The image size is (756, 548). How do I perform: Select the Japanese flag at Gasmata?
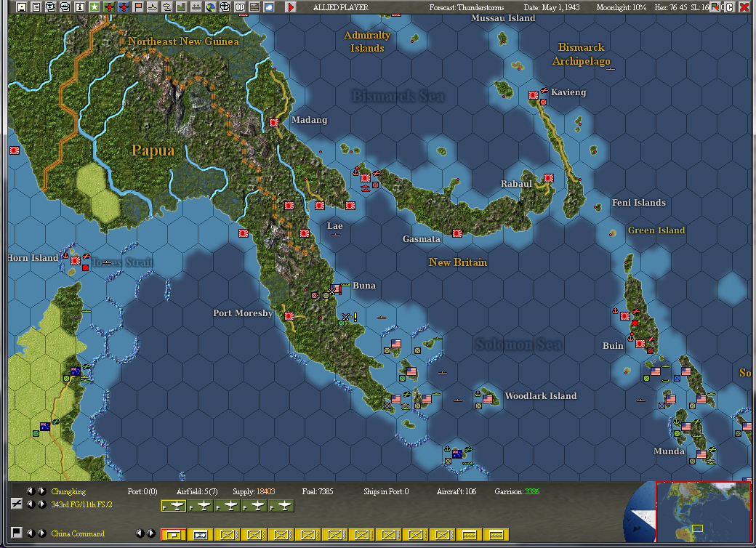point(457,234)
